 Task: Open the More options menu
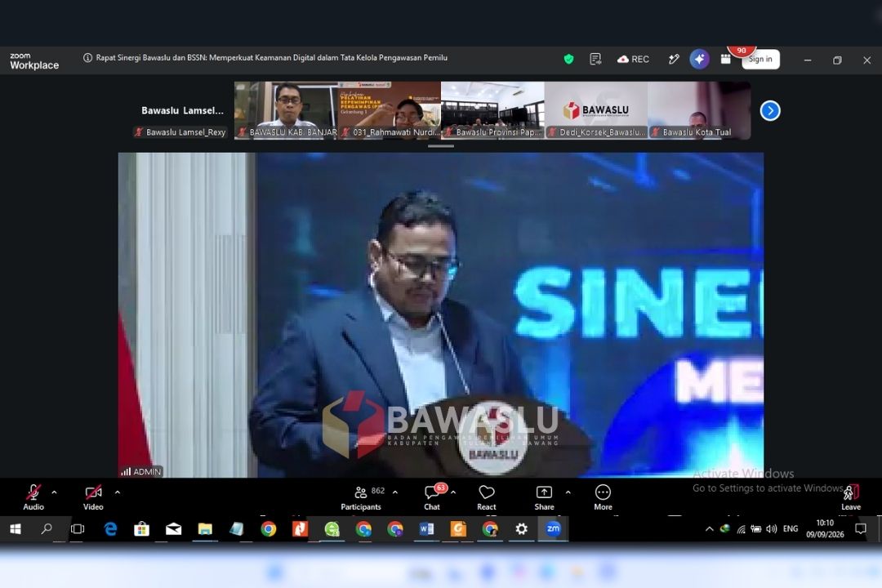click(603, 497)
